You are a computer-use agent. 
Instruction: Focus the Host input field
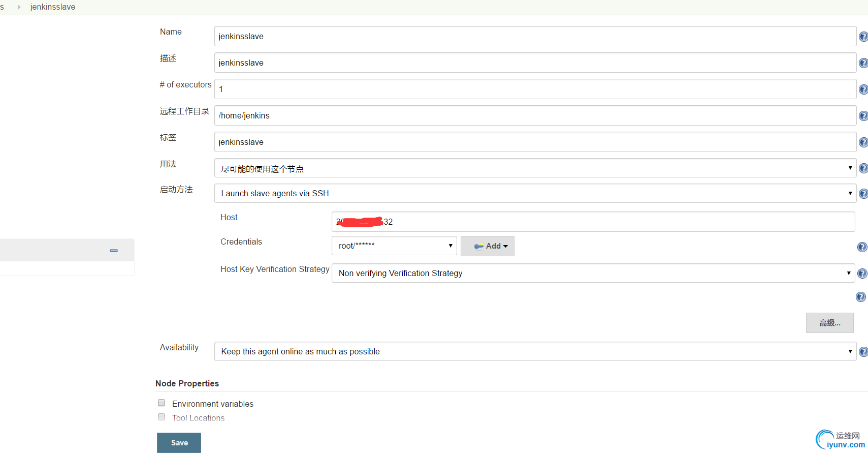tap(593, 222)
